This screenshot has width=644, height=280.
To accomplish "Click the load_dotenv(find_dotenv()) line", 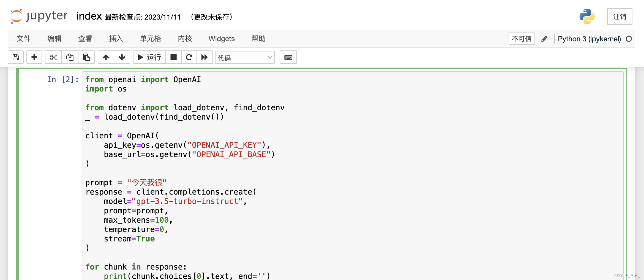I will click(x=155, y=117).
